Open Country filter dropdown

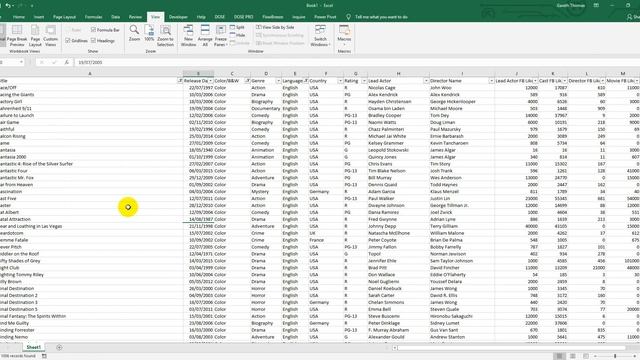340,81
